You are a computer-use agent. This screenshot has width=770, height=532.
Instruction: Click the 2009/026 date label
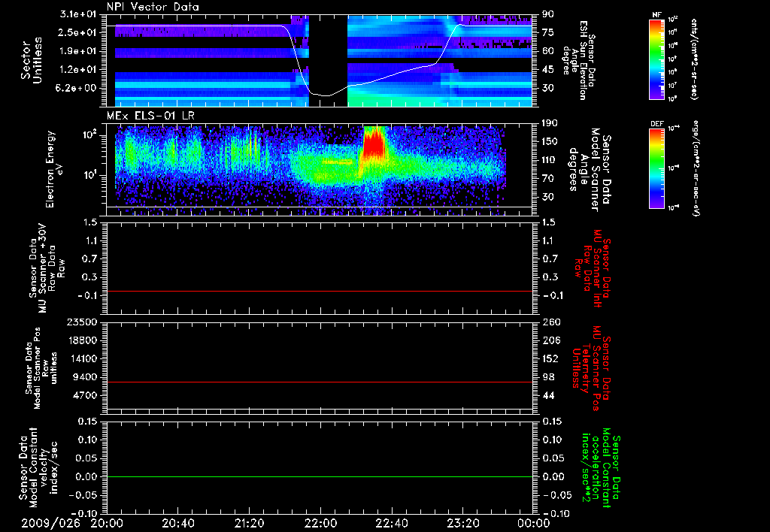pyautogui.click(x=50, y=523)
